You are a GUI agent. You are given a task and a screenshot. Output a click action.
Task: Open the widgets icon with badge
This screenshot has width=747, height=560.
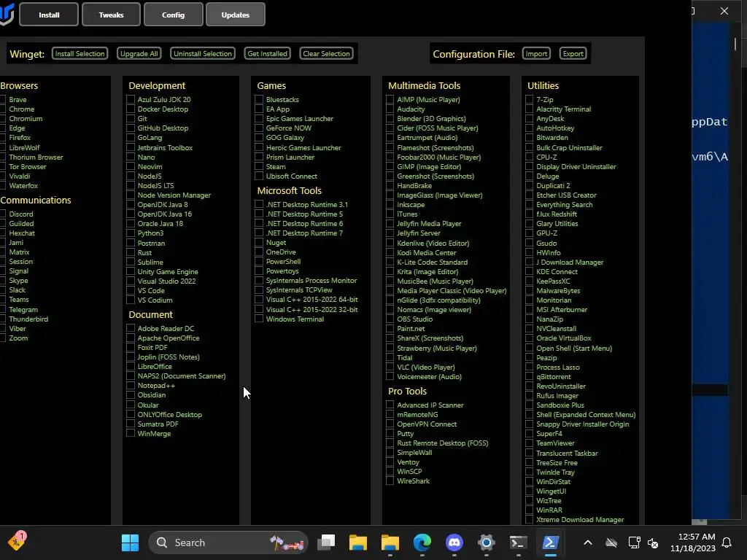point(17,542)
